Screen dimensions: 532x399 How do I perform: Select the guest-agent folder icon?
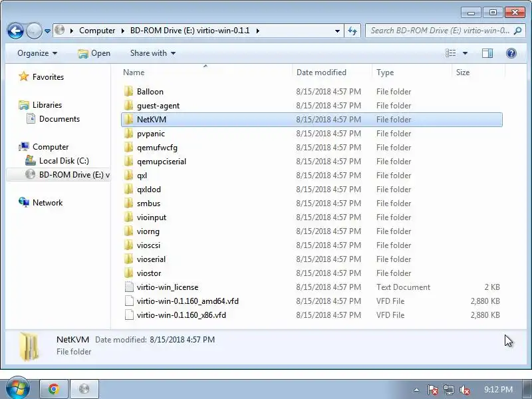click(128, 105)
